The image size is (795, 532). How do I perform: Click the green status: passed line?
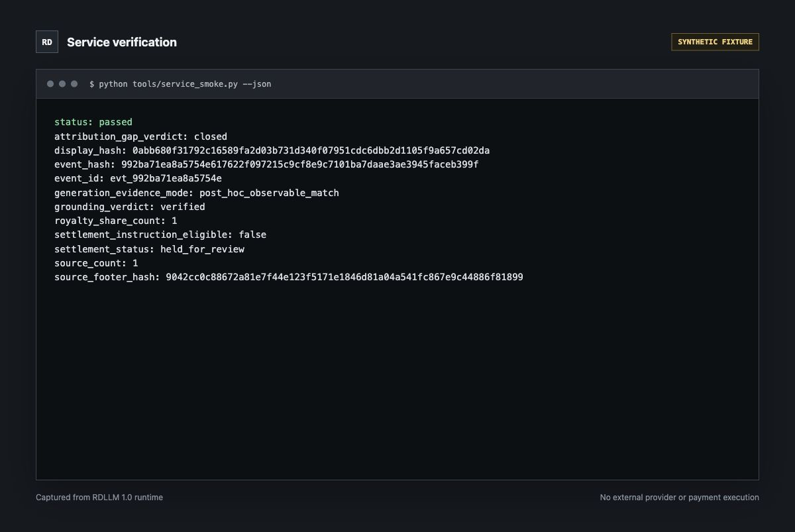click(93, 122)
